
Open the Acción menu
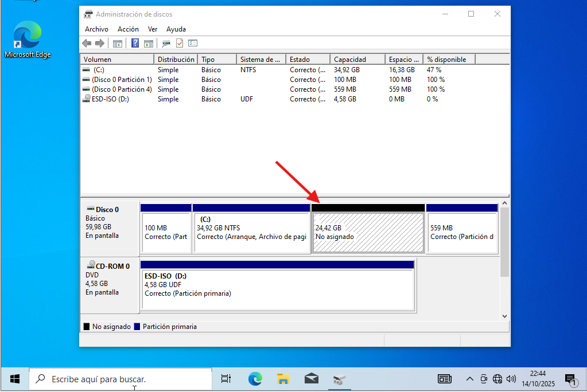click(128, 29)
